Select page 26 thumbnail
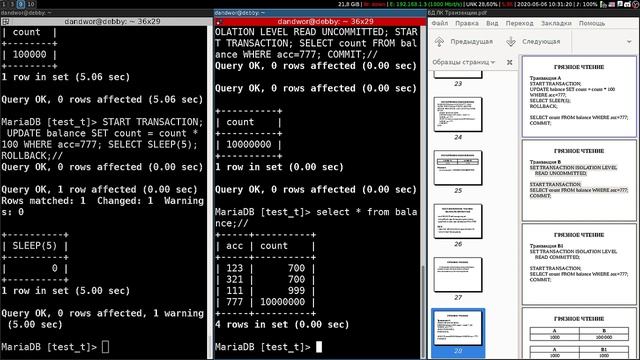The image size is (640, 360). pos(458,221)
